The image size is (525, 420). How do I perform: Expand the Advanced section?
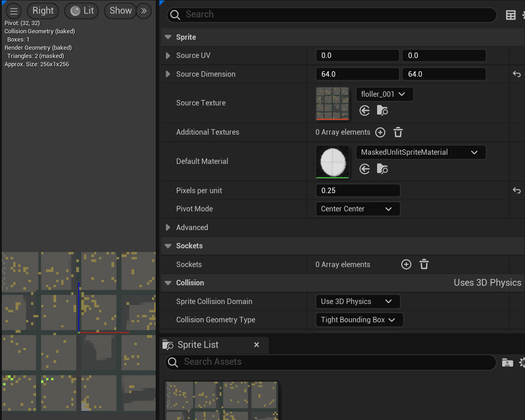[x=168, y=227]
